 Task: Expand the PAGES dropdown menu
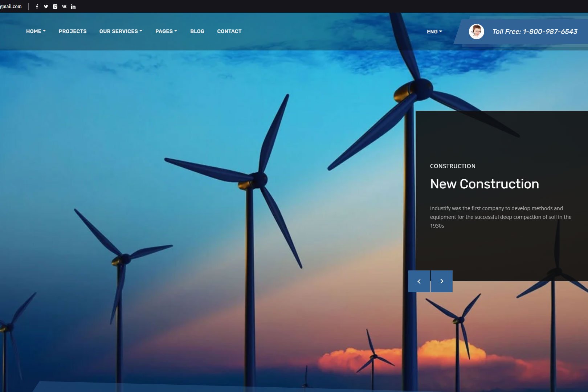tap(166, 31)
